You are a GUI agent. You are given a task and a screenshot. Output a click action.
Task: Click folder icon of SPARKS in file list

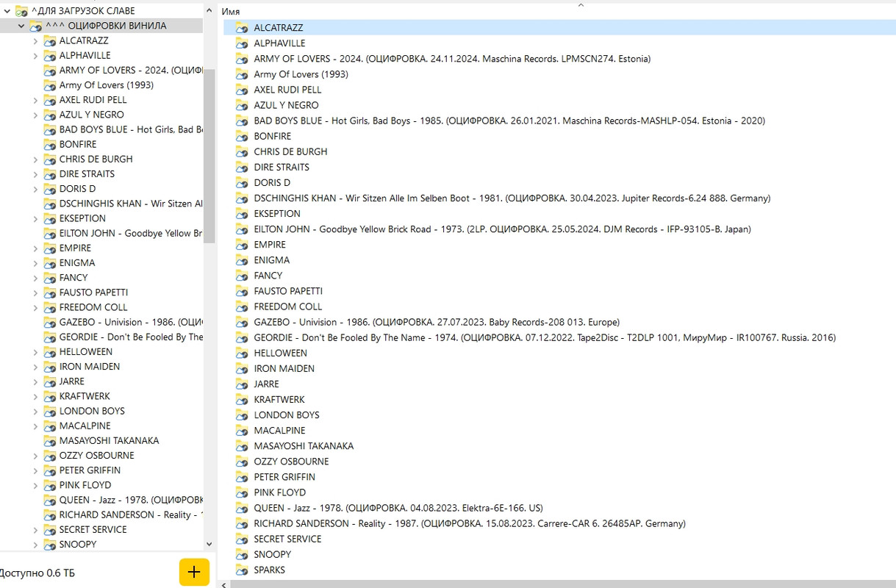242,570
